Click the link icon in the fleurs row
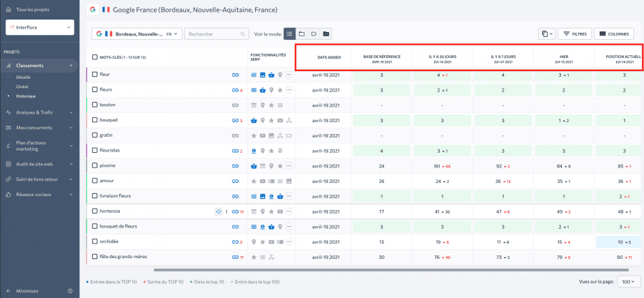Image resolution: width=644 pixels, height=298 pixels. point(236,90)
